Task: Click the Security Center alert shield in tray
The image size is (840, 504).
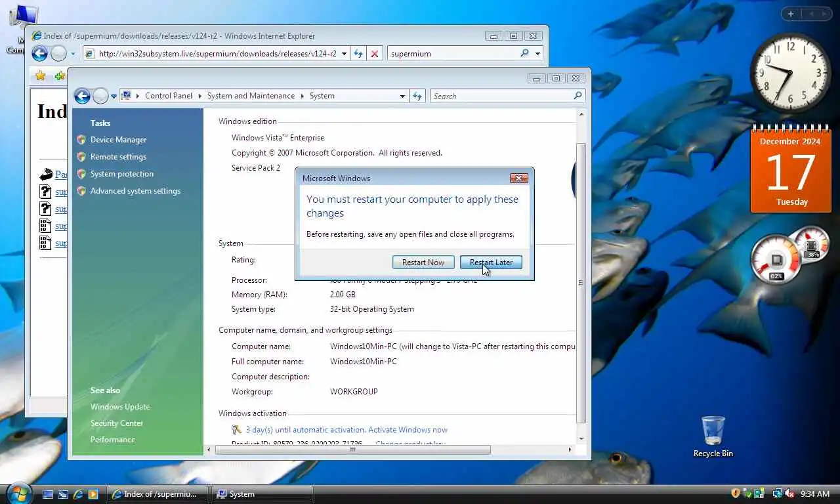Action: click(736, 493)
